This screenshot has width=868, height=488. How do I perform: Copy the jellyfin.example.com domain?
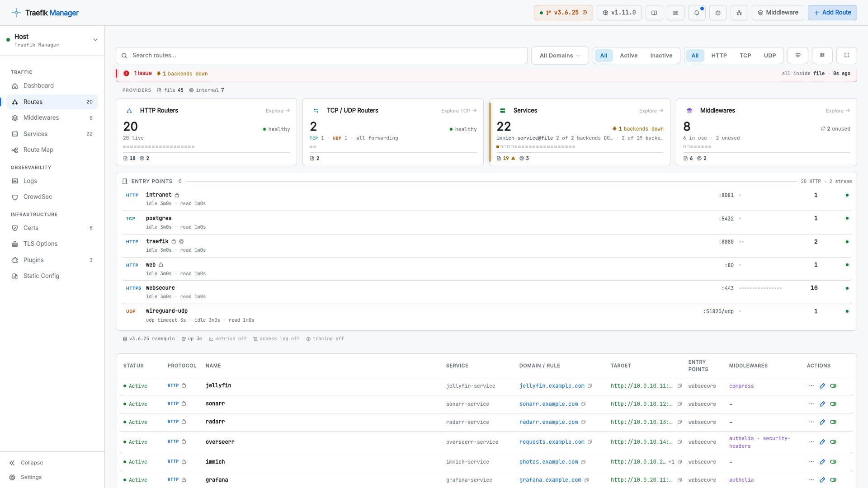click(x=590, y=386)
